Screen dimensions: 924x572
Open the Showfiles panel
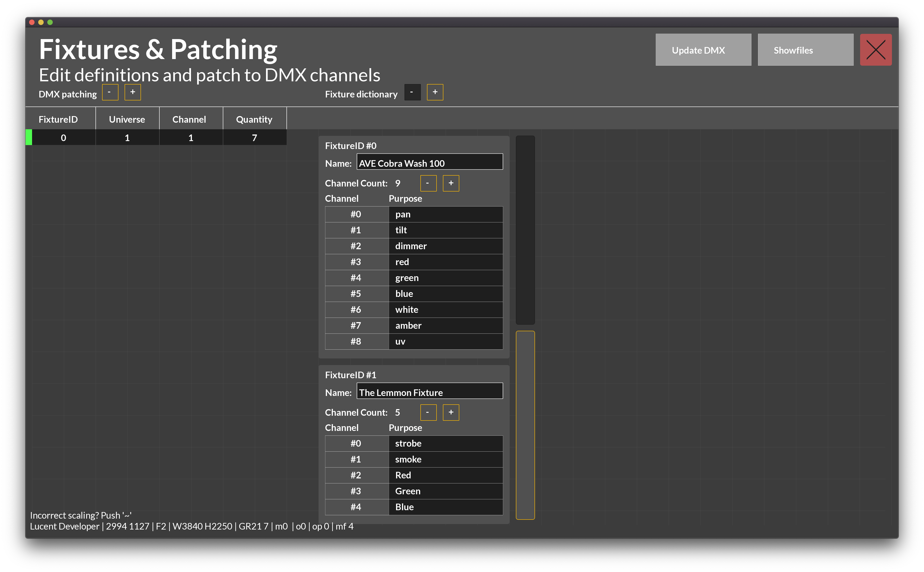[805, 50]
